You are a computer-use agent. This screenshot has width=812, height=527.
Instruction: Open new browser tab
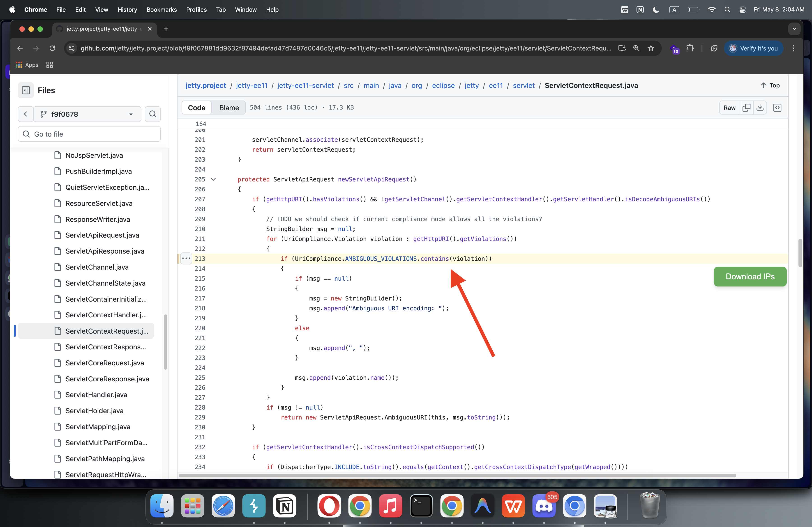(166, 29)
